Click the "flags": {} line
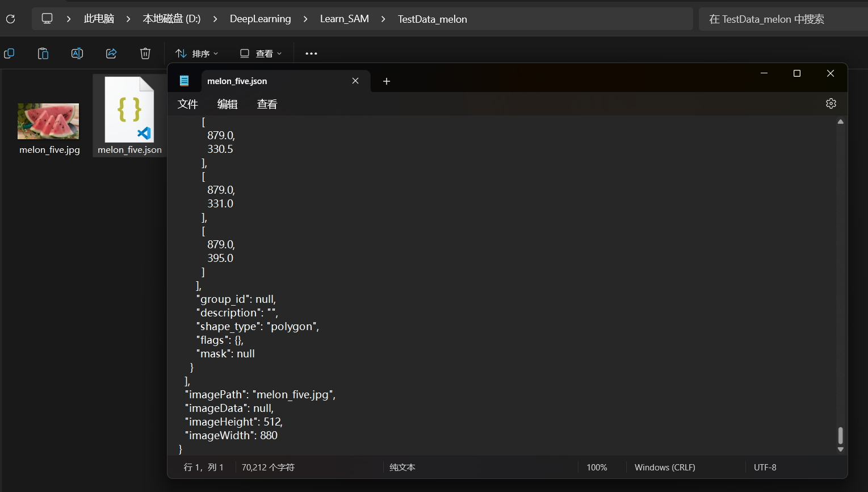This screenshot has width=868, height=492. tap(220, 340)
